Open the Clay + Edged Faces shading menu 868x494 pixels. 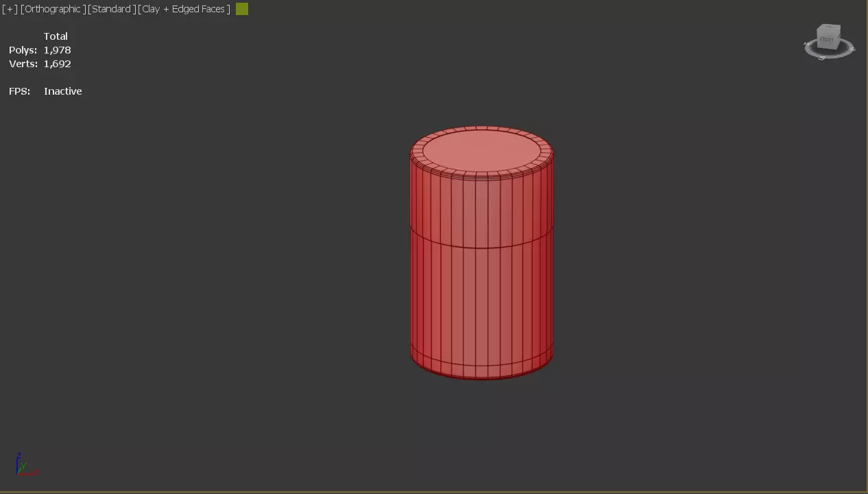[x=184, y=9]
